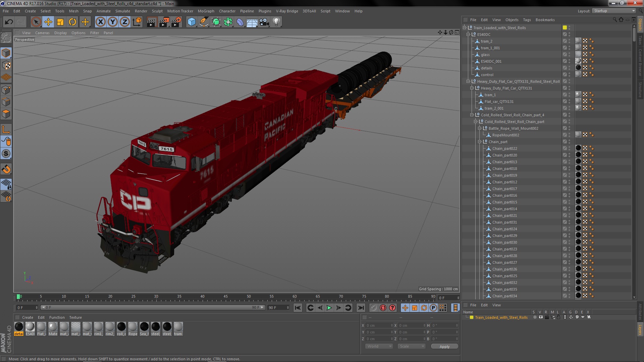This screenshot has width=644, height=362.
Task: Click the yellow layer color of Train_Loaded_with_Steel_Rolls
Action: (x=565, y=27)
